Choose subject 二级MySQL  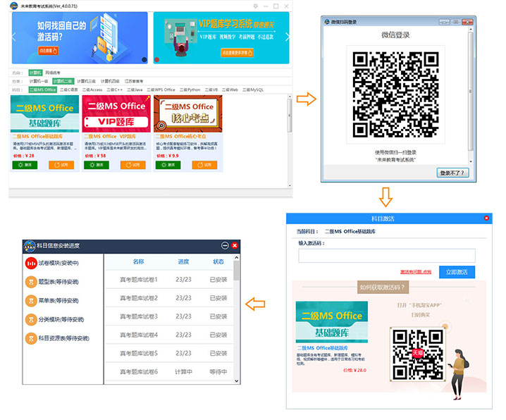253,89
